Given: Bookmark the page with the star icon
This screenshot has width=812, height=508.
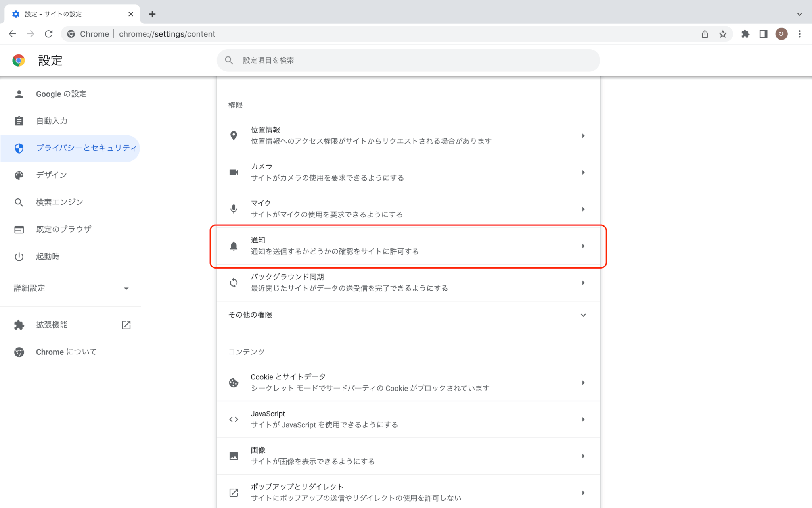Looking at the screenshot, I should (x=722, y=34).
